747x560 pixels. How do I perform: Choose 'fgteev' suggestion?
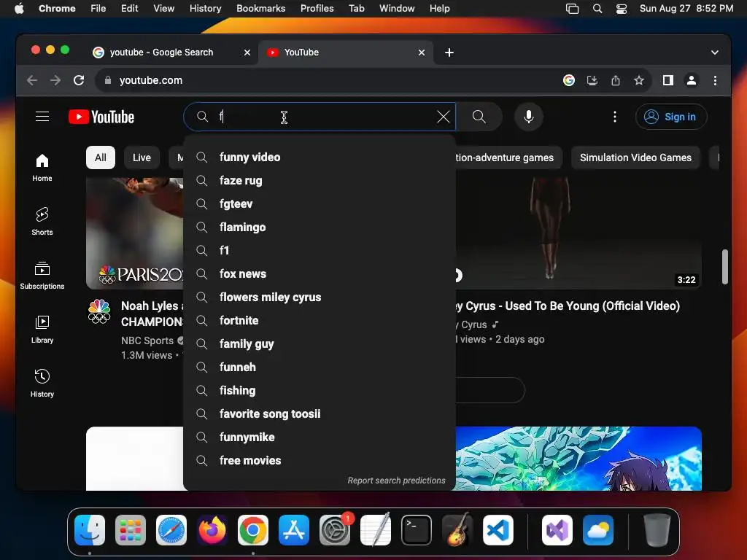(320, 204)
